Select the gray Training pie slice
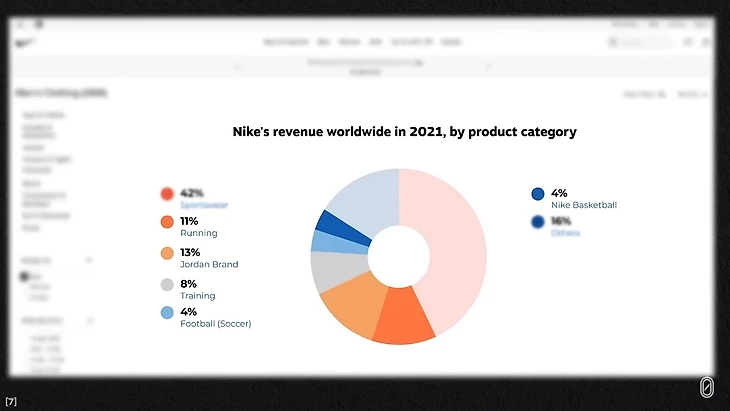This screenshot has width=730, height=411. pos(330,270)
